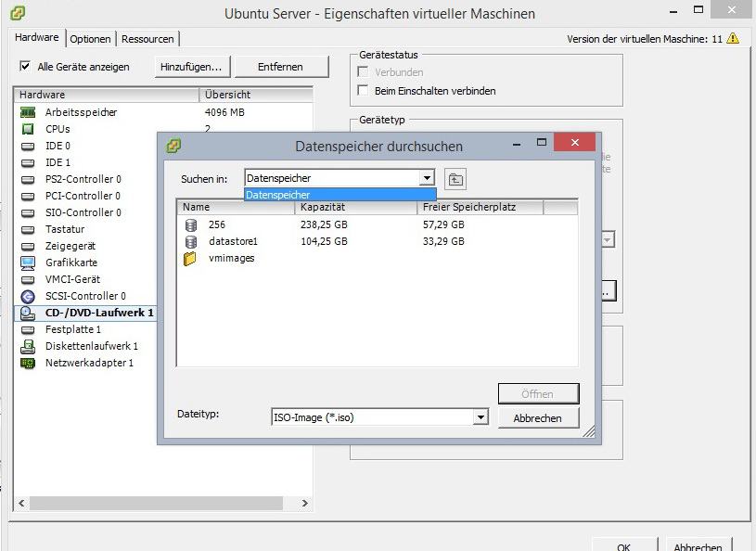Click the Öffnen button
This screenshot has width=756, height=551.
tap(538, 394)
